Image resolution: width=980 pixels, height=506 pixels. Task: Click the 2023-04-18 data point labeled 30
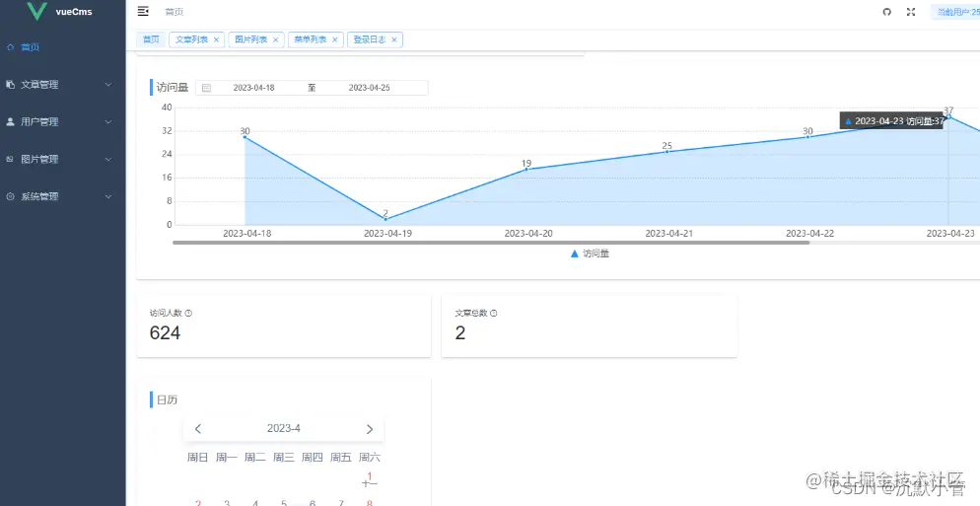(x=245, y=137)
